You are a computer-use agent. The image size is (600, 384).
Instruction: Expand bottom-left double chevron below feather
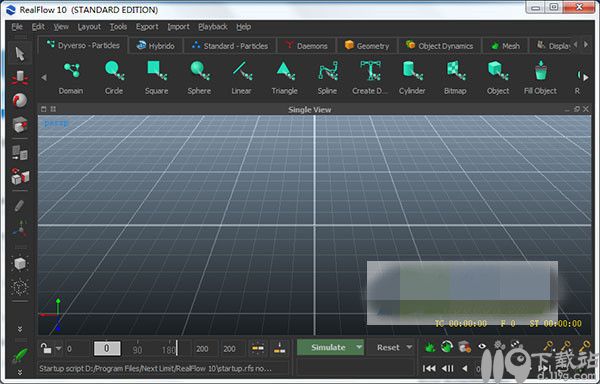point(20,372)
